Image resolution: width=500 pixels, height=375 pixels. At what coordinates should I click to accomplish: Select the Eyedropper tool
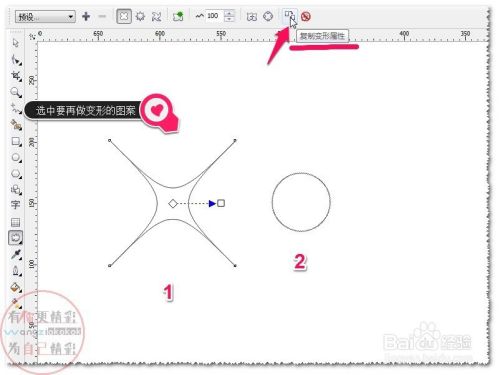16,254
